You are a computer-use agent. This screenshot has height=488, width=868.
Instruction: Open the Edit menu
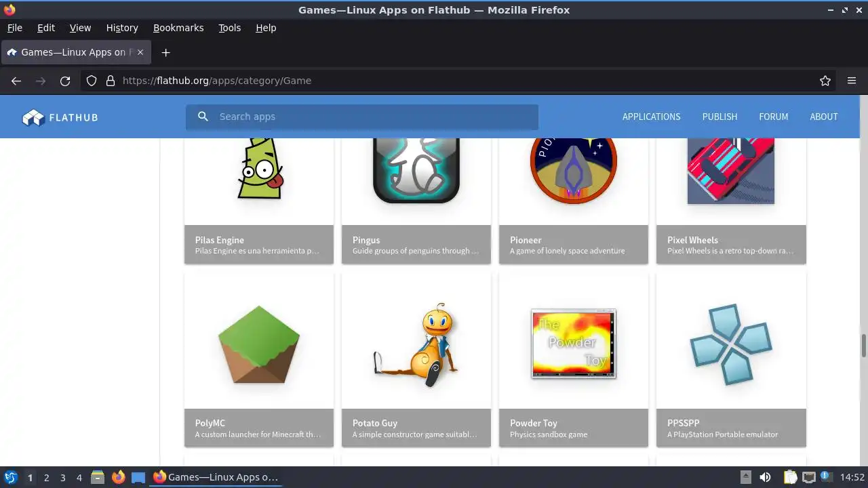point(46,28)
